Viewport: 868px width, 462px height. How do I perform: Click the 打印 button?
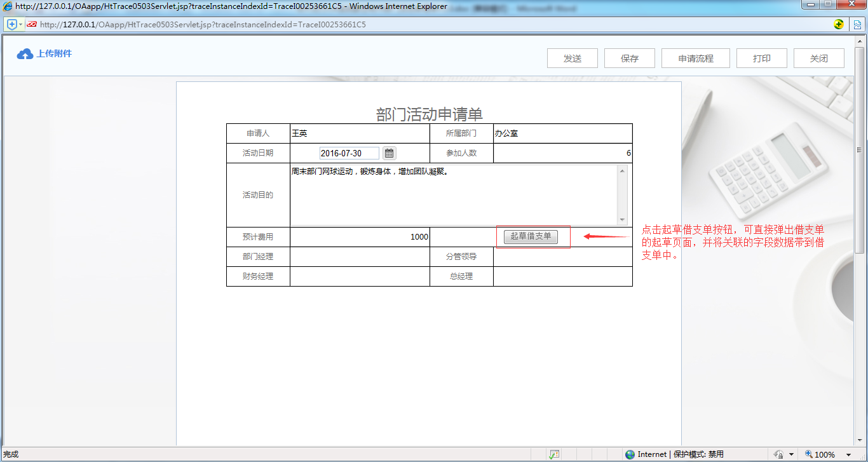[x=761, y=58]
